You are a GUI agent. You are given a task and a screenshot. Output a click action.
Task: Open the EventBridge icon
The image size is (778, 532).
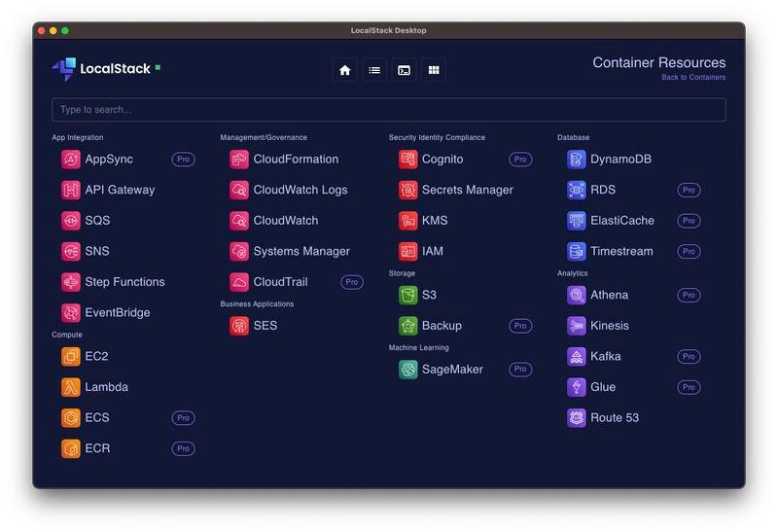[x=70, y=312]
